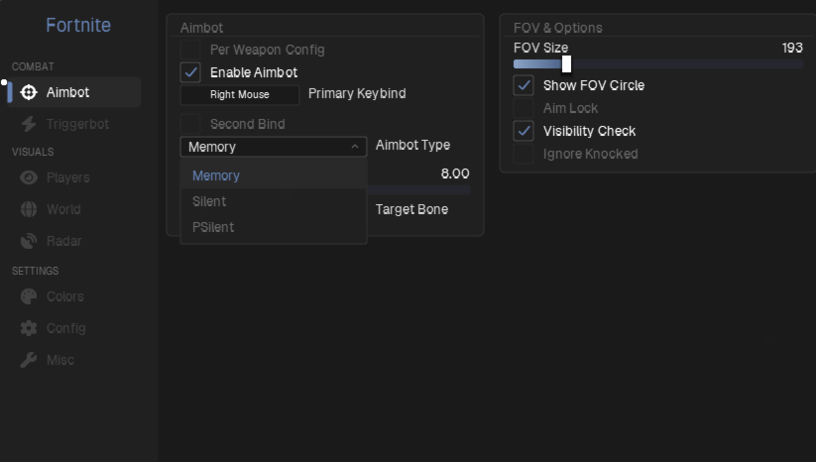Image resolution: width=816 pixels, height=462 pixels.
Task: Uncheck the Enable Aimbot checkbox
Action: (x=190, y=72)
